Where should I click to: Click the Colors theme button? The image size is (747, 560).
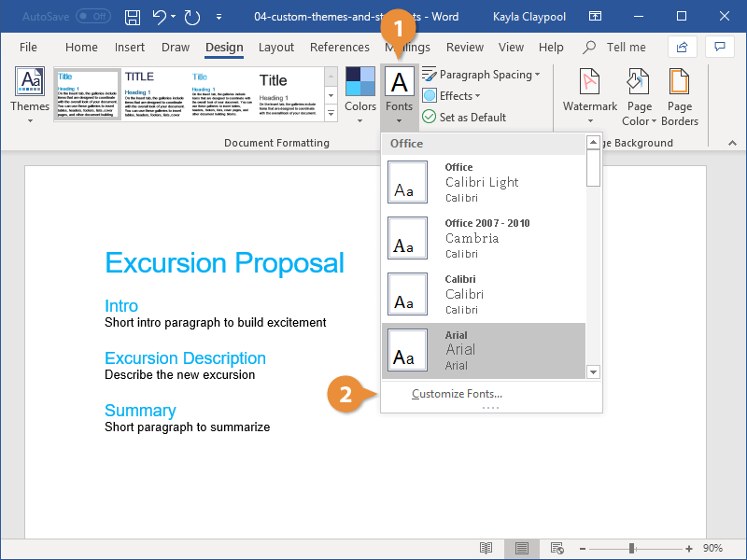[360, 95]
